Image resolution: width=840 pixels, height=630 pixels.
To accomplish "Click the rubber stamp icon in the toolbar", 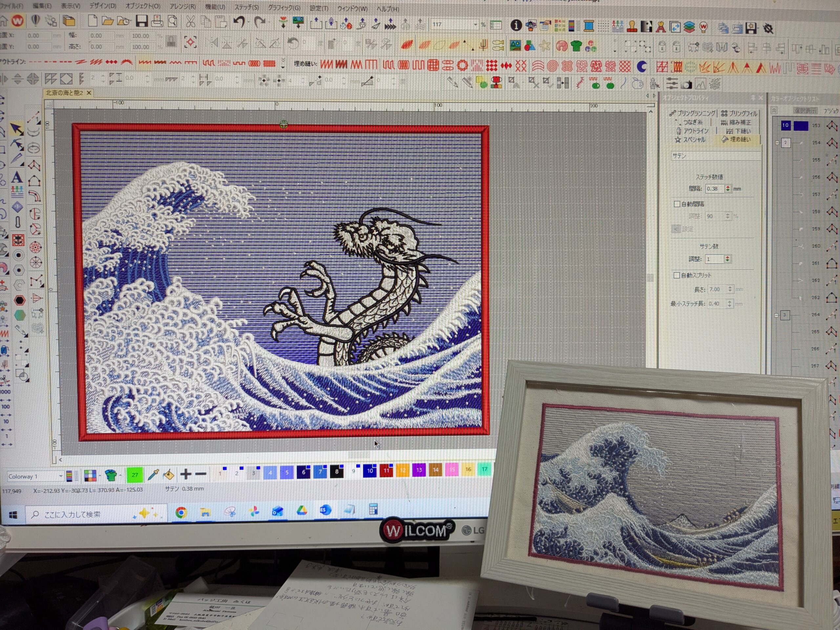I will tap(632, 27).
